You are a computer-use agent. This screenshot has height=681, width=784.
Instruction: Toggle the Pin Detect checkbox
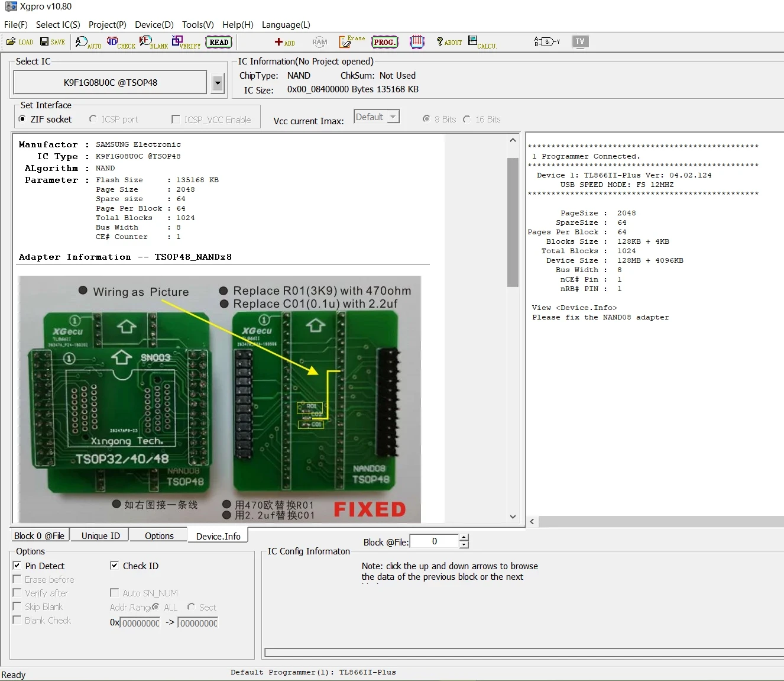[x=17, y=566]
